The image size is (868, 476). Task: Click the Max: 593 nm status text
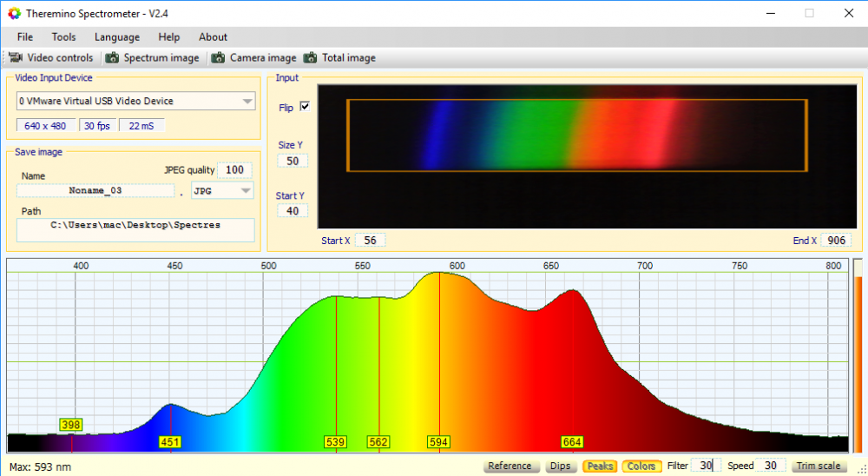(41, 467)
